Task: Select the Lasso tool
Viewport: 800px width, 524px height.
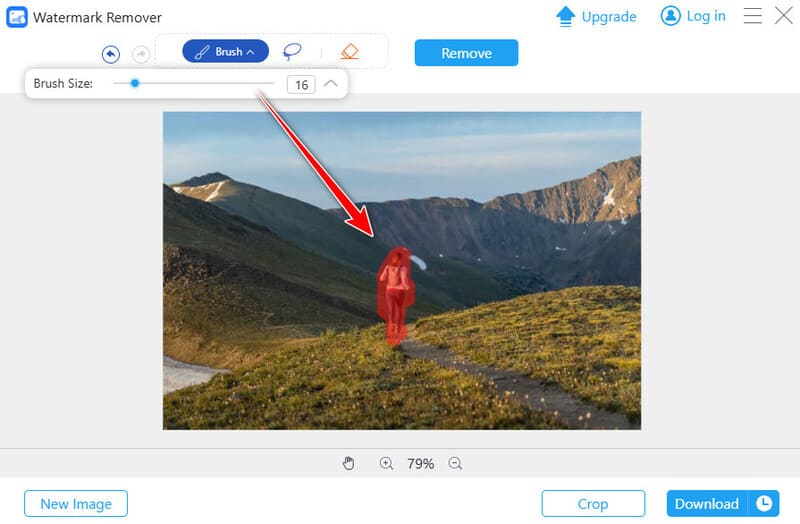Action: 292,52
